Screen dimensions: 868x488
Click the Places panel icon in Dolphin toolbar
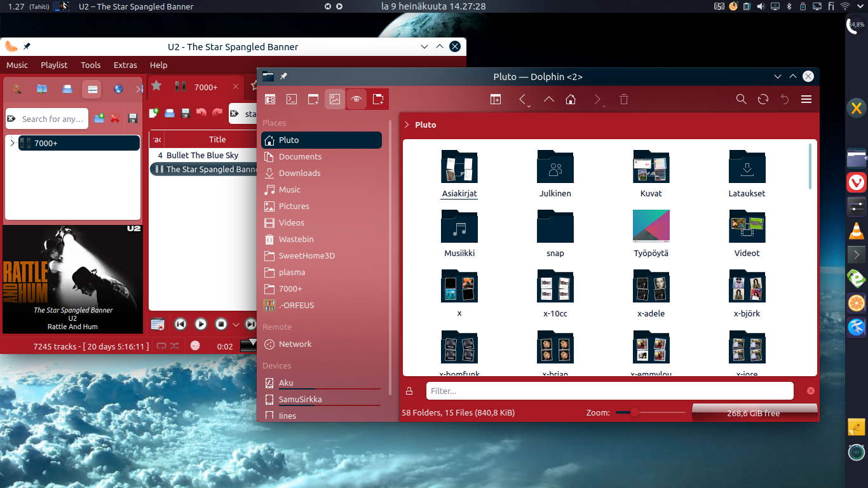point(270,99)
